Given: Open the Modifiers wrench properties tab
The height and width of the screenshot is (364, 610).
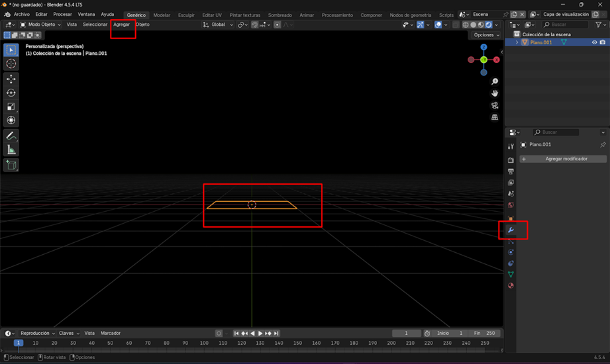Looking at the screenshot, I should coord(511,230).
